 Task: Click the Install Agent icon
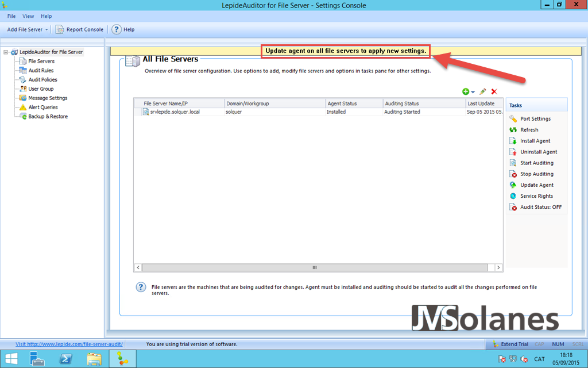(x=513, y=141)
